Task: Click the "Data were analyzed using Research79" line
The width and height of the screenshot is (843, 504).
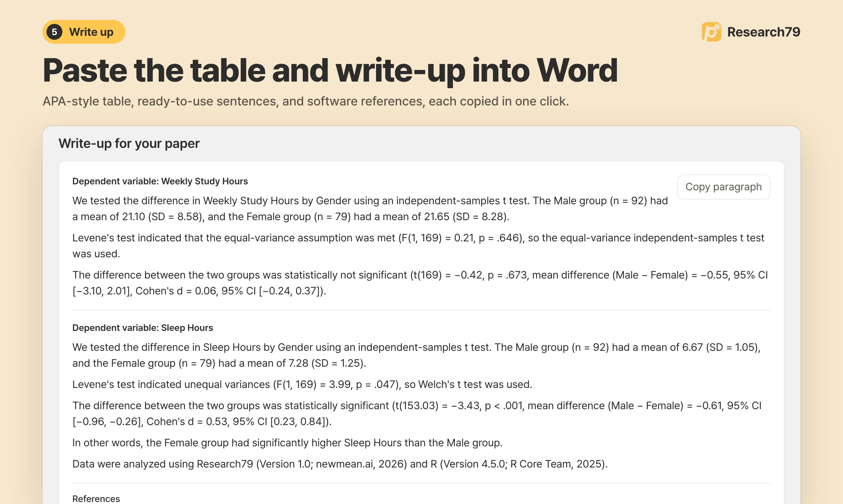Action: pos(340,464)
